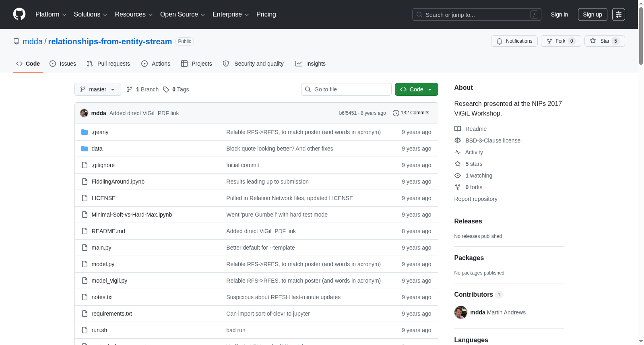This screenshot has width=644, height=345.
Task: Click the tag icon beside 0 Tags
Action: click(166, 89)
